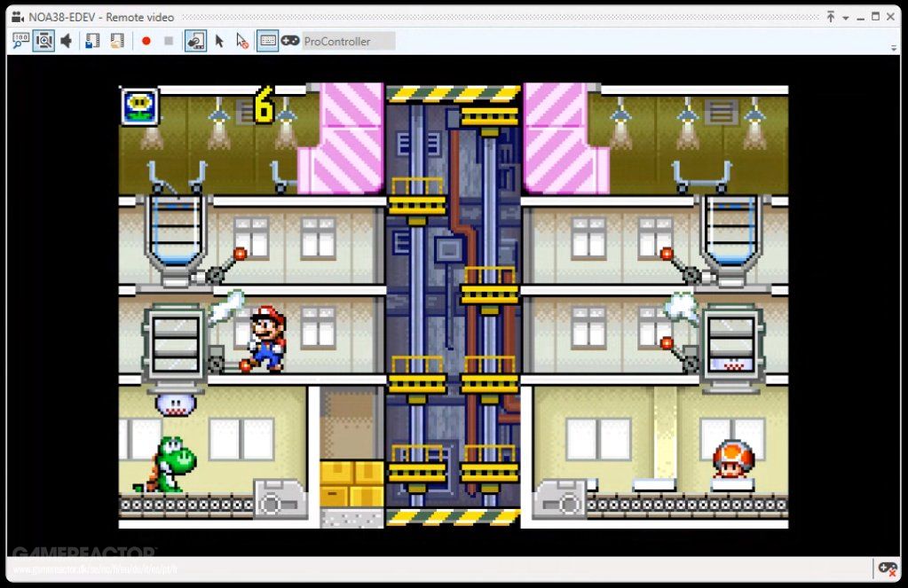Click the gamepad controller icon
Screen dimensions: 908x588
click(x=288, y=40)
